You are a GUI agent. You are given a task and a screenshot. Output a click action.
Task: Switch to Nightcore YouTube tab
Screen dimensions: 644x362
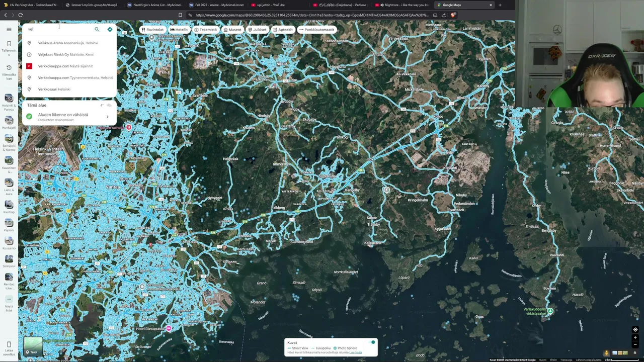[401, 5]
